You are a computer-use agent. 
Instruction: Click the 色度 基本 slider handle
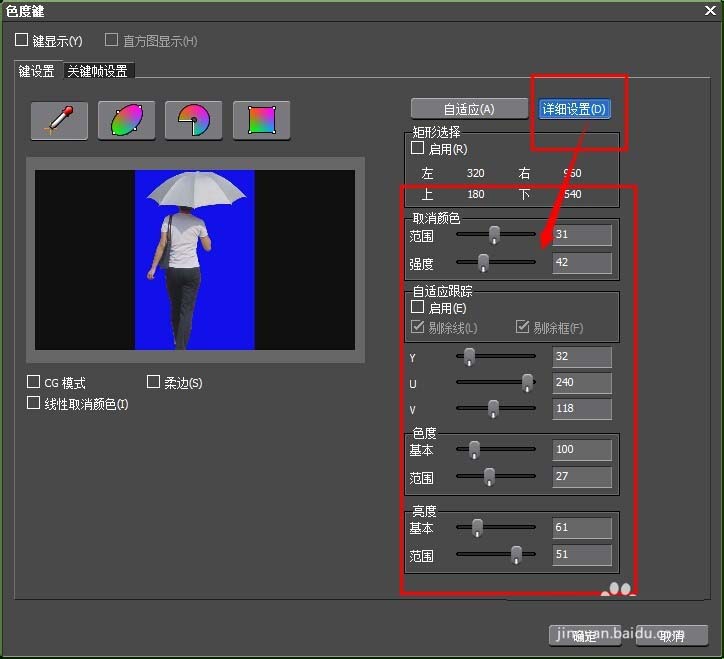click(474, 450)
